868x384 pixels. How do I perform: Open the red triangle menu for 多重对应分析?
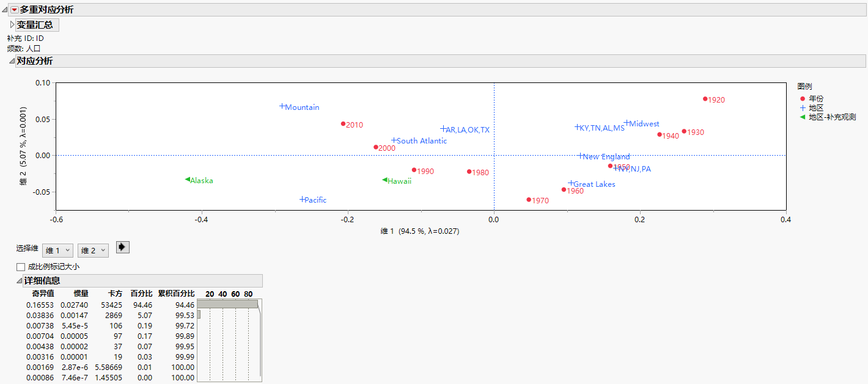(15, 10)
